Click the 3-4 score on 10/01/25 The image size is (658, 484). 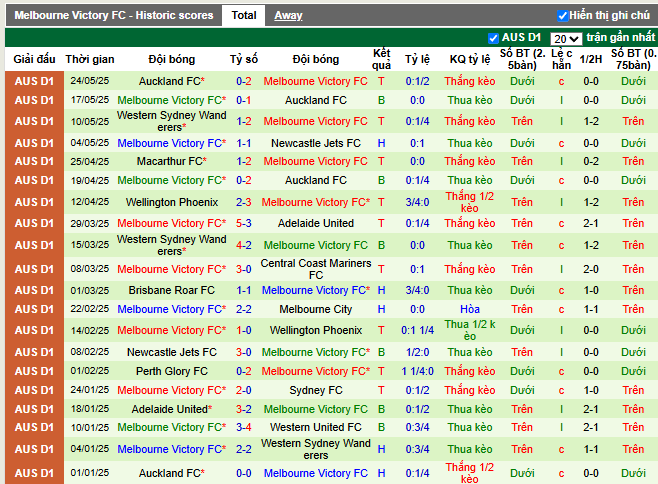click(243, 427)
